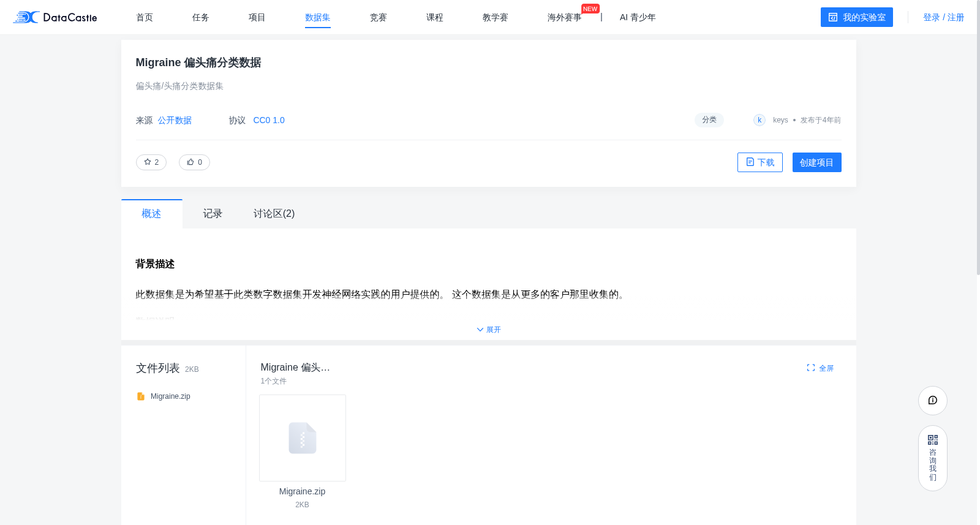Click 登录 / 注册 link
This screenshot has width=980, height=525.
tap(944, 17)
